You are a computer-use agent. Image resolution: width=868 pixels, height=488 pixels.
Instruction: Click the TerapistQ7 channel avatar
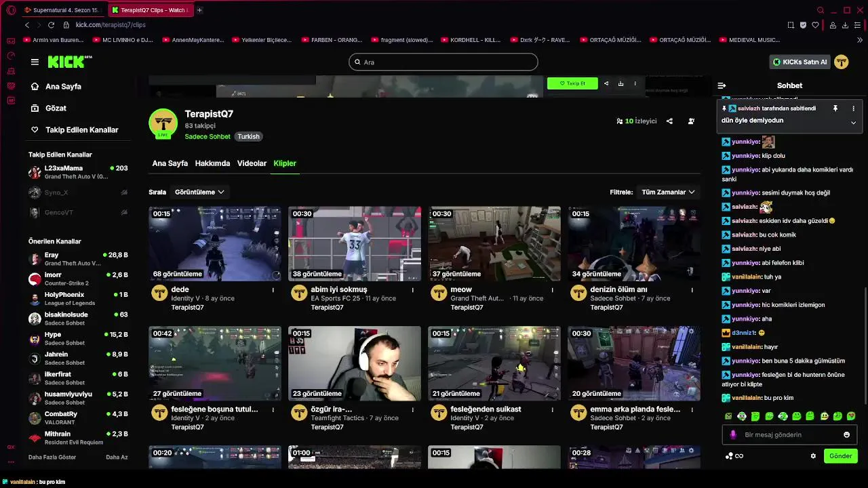tap(163, 123)
